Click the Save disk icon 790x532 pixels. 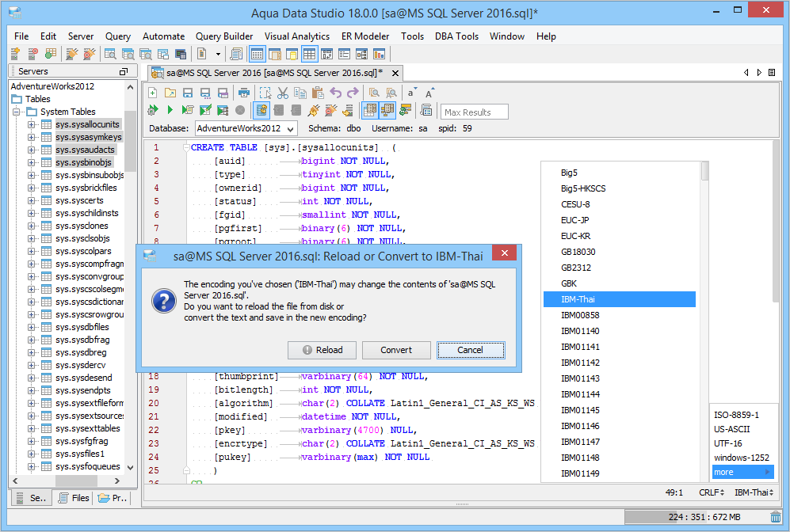coord(188,93)
